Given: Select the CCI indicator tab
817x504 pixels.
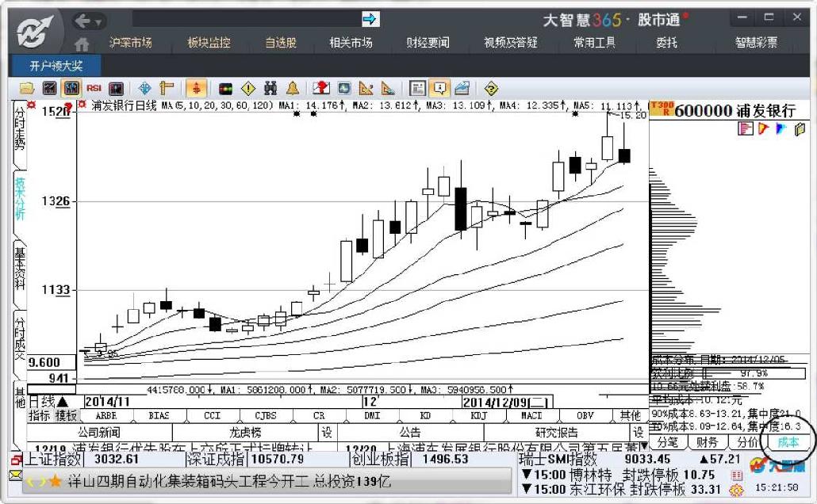Looking at the screenshot, I should coord(212,415).
